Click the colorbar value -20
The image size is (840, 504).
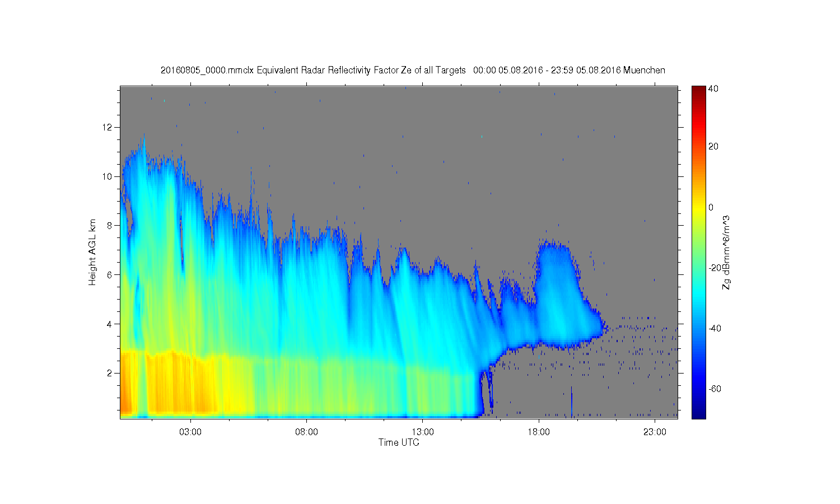point(715,268)
